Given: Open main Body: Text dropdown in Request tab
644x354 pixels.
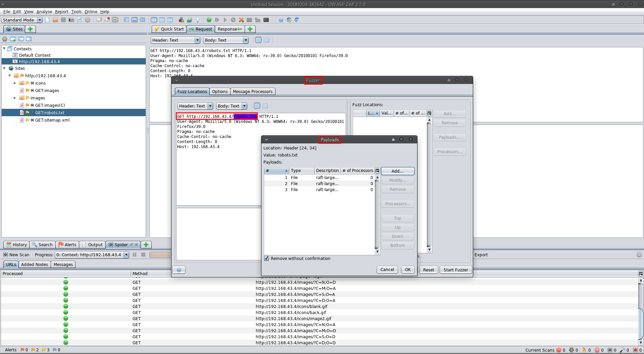Looking at the screenshot, I should (x=226, y=40).
